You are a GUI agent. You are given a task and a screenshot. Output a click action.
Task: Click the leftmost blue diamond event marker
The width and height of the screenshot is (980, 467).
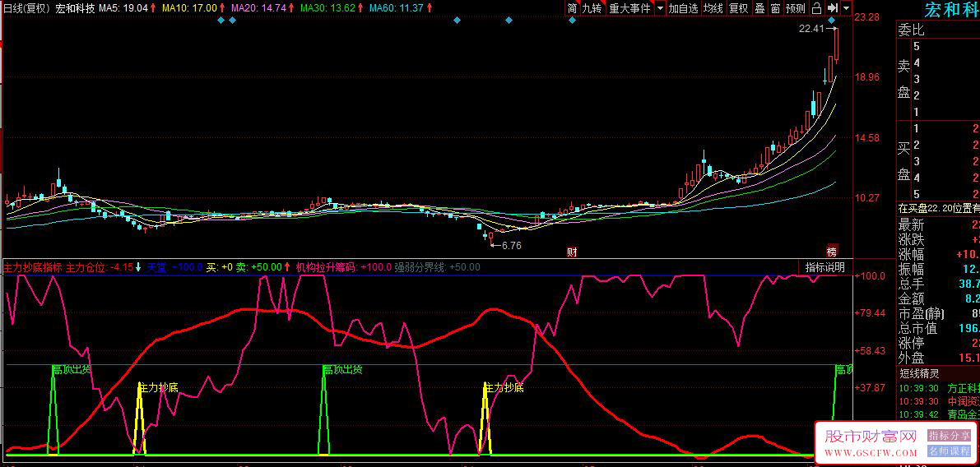(x=221, y=21)
